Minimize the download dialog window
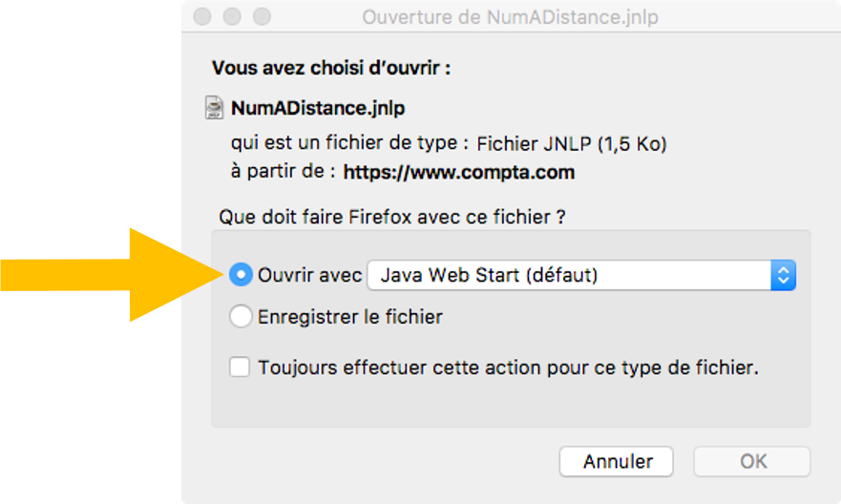The width and height of the screenshot is (841, 504). tap(232, 17)
